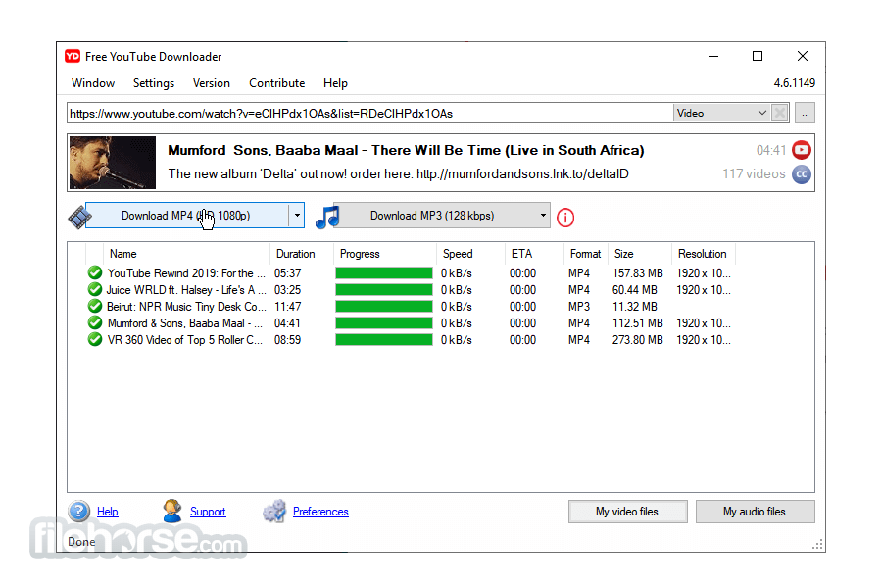Sort by the Resolution column header

(703, 254)
